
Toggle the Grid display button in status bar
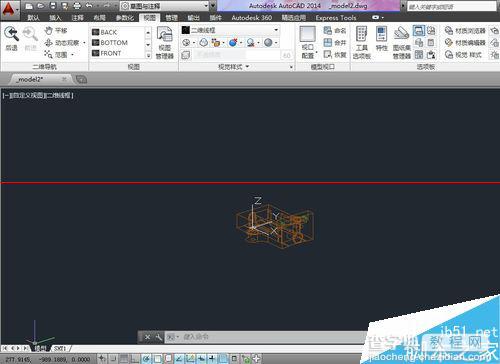click(124, 359)
